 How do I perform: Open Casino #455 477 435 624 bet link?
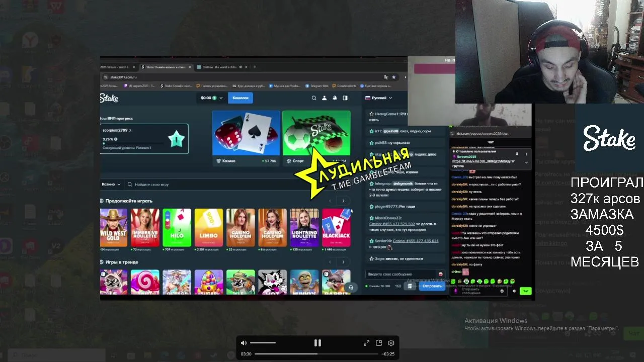pyautogui.click(x=416, y=241)
